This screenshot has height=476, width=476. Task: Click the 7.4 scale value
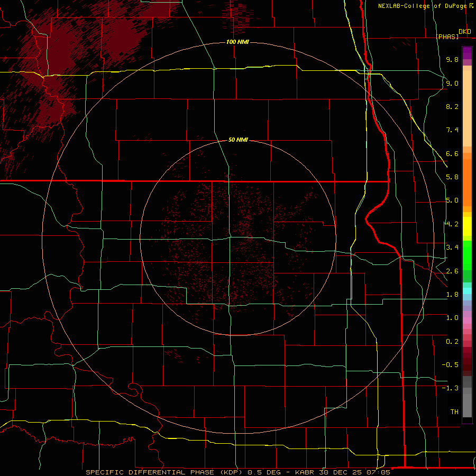click(x=452, y=130)
